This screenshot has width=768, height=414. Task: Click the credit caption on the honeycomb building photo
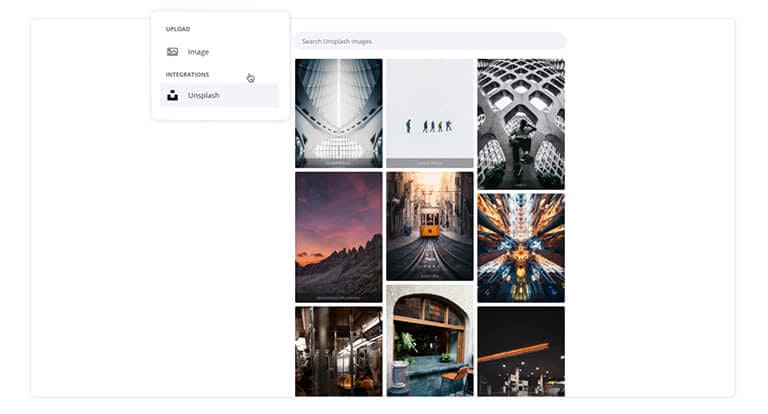[x=521, y=184]
